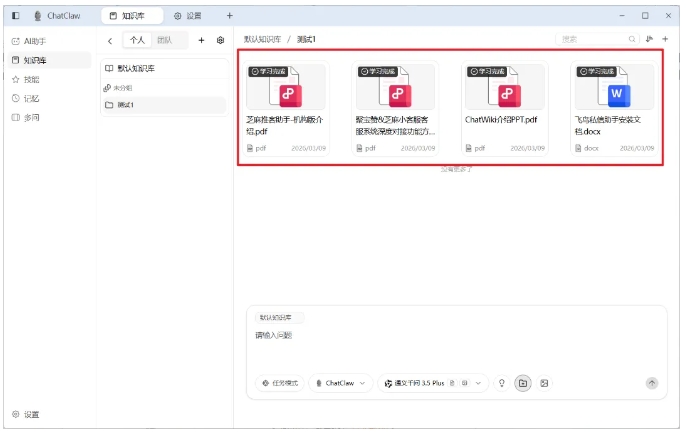Click the 默认知识库 tag in chat box
This screenshot has width=686, height=436.
pos(280,317)
